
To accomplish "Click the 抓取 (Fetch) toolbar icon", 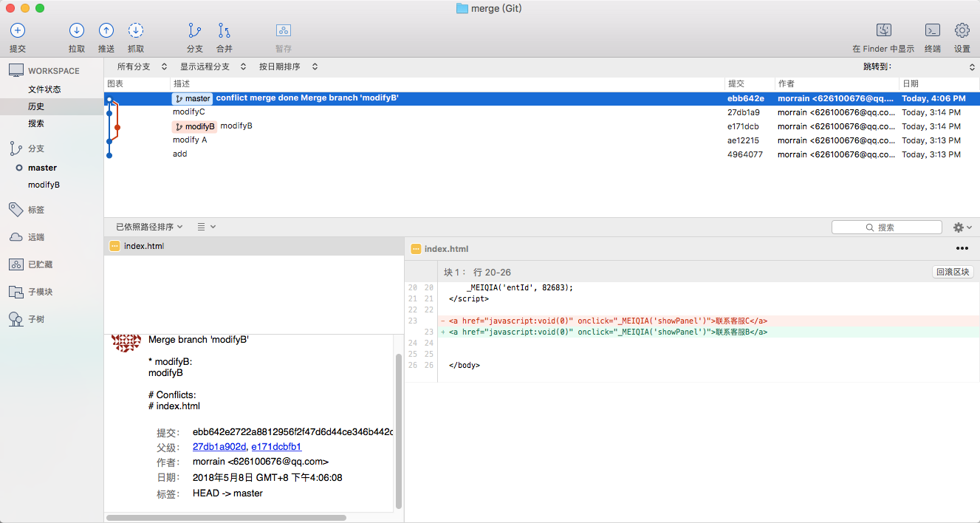I will [136, 31].
